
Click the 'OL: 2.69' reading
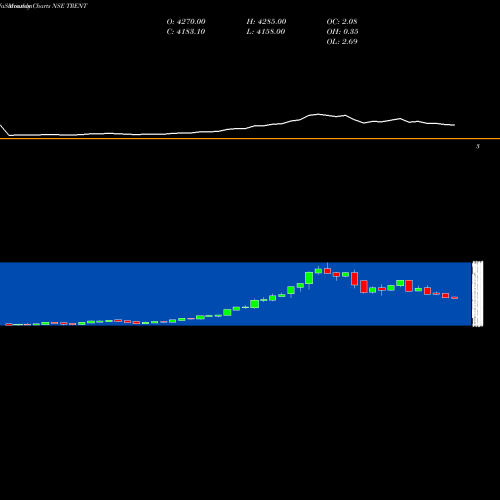click(342, 42)
